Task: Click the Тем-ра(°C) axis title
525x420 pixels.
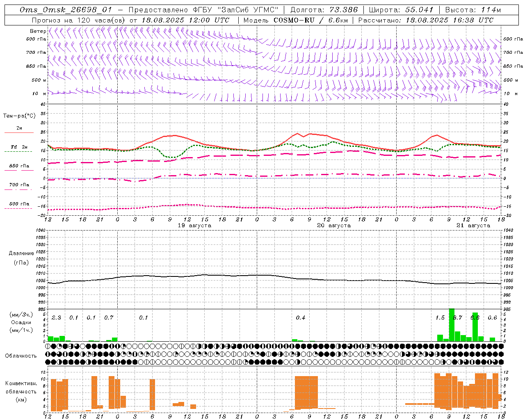Action: [x=19, y=116]
